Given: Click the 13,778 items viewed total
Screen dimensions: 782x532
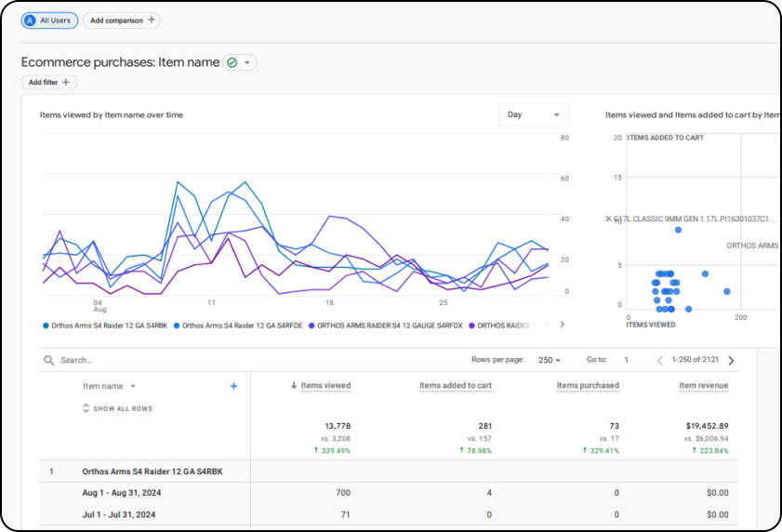Looking at the screenshot, I should pyautogui.click(x=338, y=426).
